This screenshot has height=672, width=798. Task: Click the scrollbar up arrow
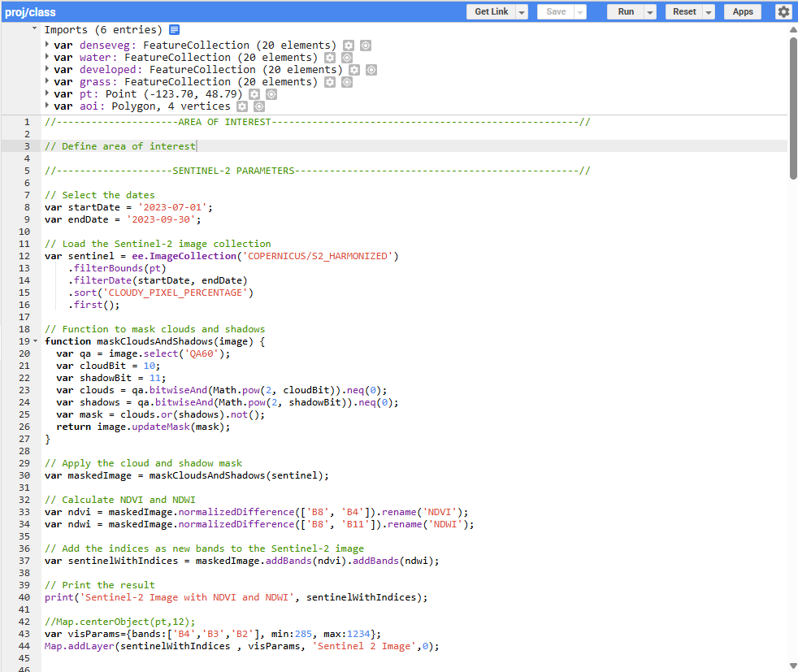793,29
